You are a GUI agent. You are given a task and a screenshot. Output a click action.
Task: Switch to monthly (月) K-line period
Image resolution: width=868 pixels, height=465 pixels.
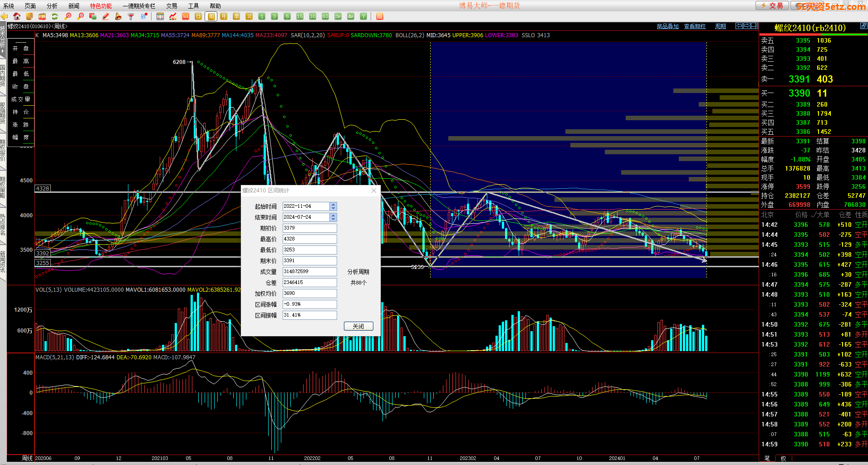coord(224,16)
